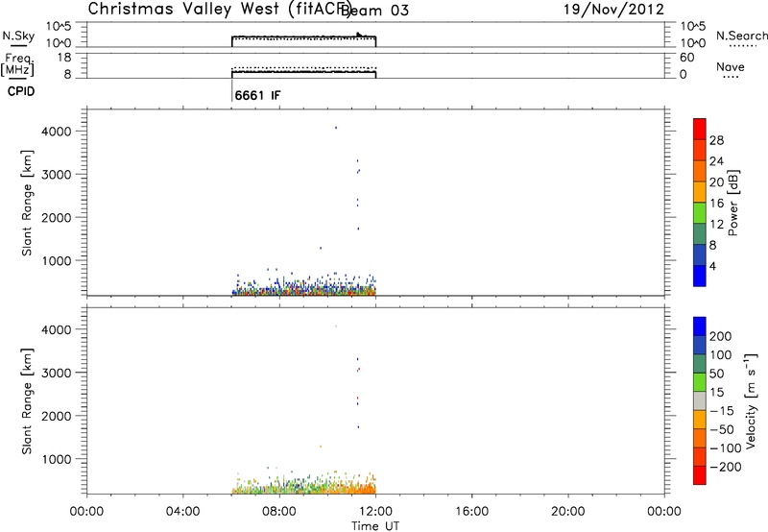The height and width of the screenshot is (532, 768).
Task: Click the '60' Nave axis tick label
Action: [686, 58]
